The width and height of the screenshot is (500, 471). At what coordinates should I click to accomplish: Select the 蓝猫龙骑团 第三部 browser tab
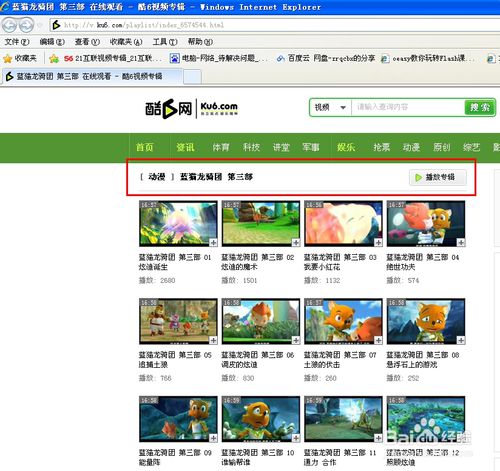click(x=92, y=77)
